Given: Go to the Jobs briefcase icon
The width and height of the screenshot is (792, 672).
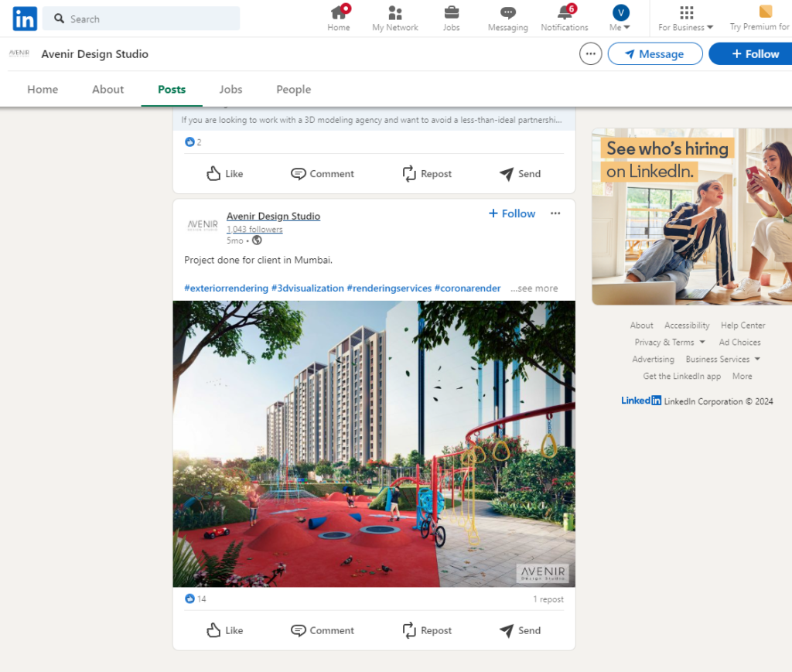Looking at the screenshot, I should pyautogui.click(x=452, y=13).
